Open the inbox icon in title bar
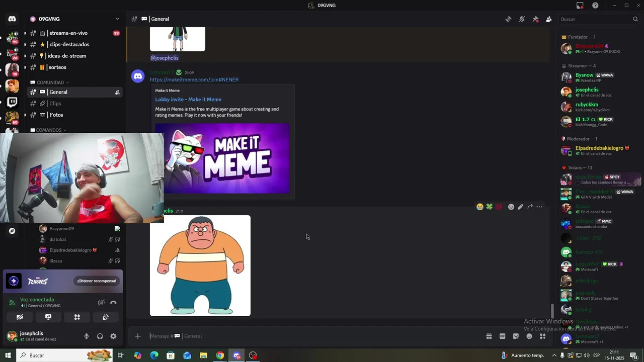Screen dimensions: 644x362 tap(580, 6)
